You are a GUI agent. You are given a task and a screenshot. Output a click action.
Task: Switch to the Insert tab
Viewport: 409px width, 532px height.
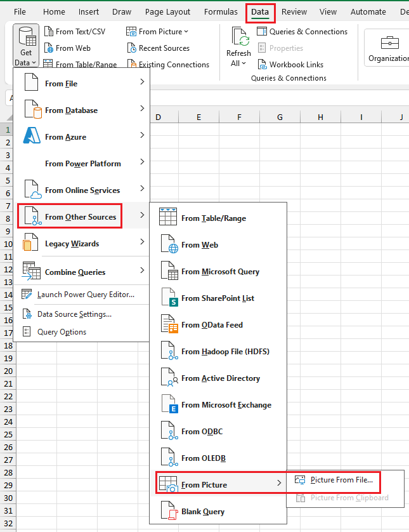[88, 12]
